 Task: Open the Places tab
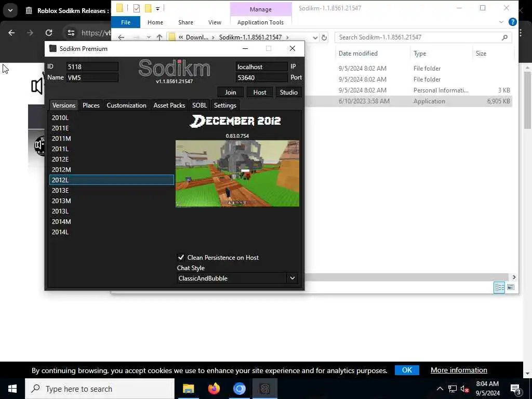(91, 105)
